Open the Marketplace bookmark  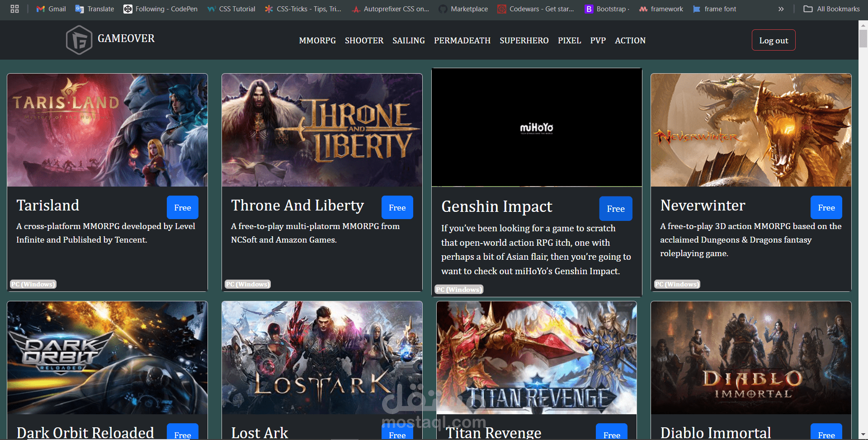pos(463,9)
